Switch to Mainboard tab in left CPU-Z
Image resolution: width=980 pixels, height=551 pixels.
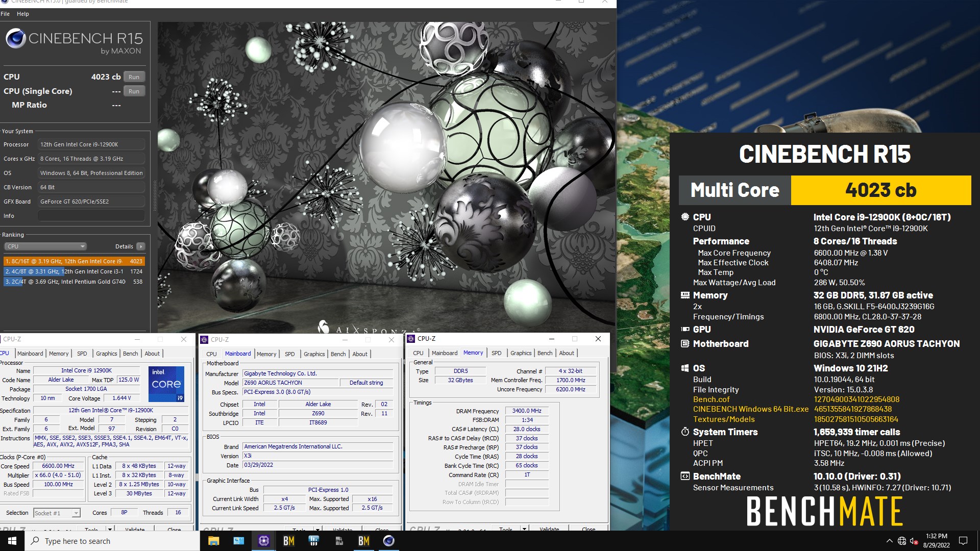coord(30,354)
